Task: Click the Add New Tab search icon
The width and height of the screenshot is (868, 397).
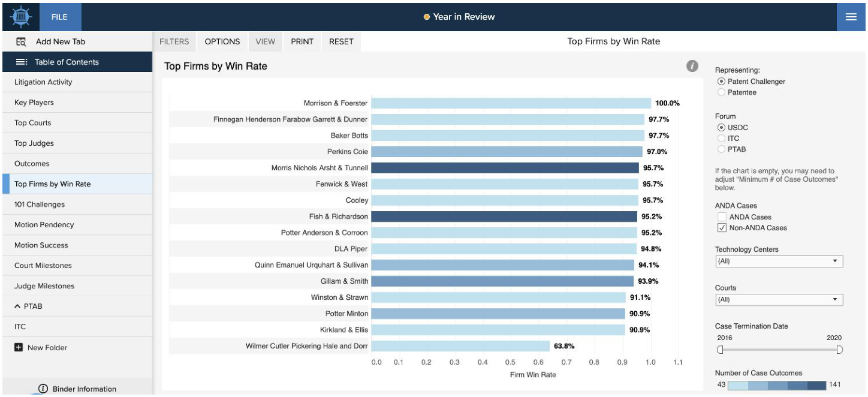Action: point(21,41)
